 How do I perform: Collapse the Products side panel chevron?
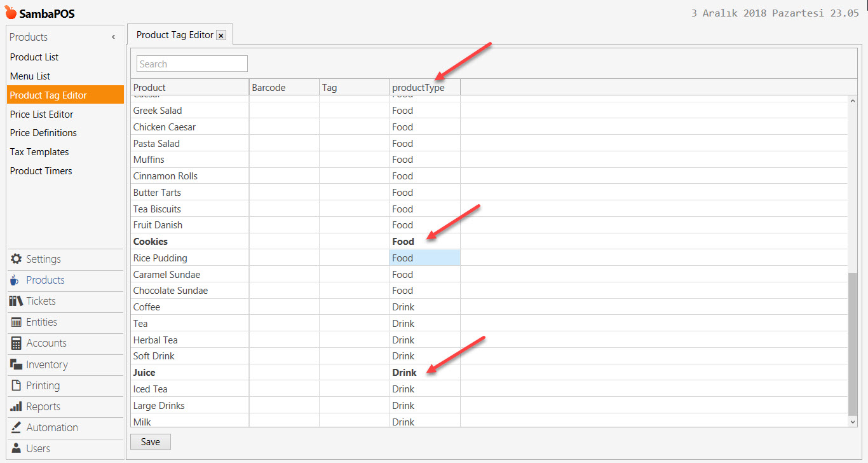(x=113, y=37)
